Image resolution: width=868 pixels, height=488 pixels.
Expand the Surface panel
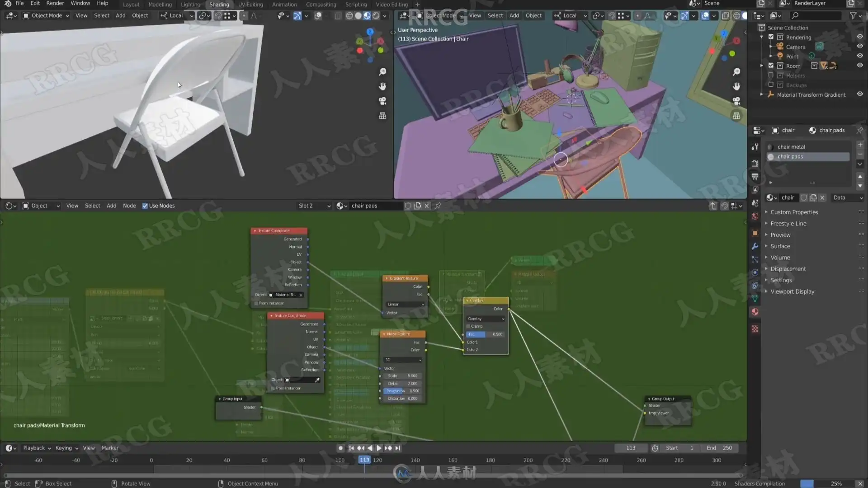coord(780,246)
